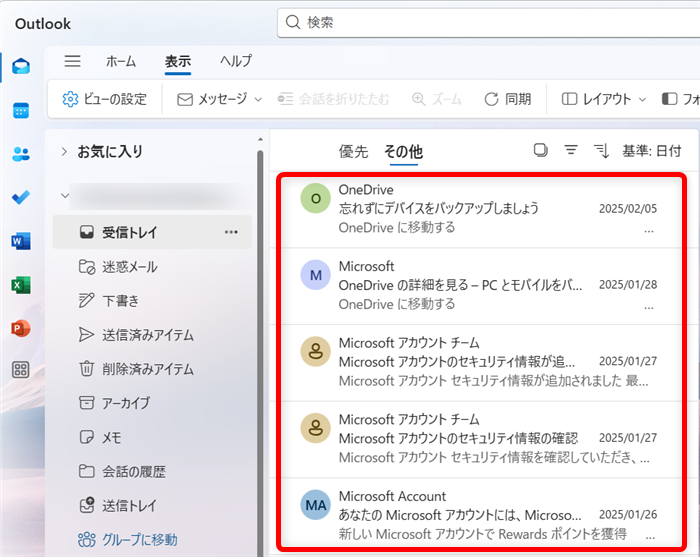
Task: Launch Word from the app sidebar
Action: 21,241
